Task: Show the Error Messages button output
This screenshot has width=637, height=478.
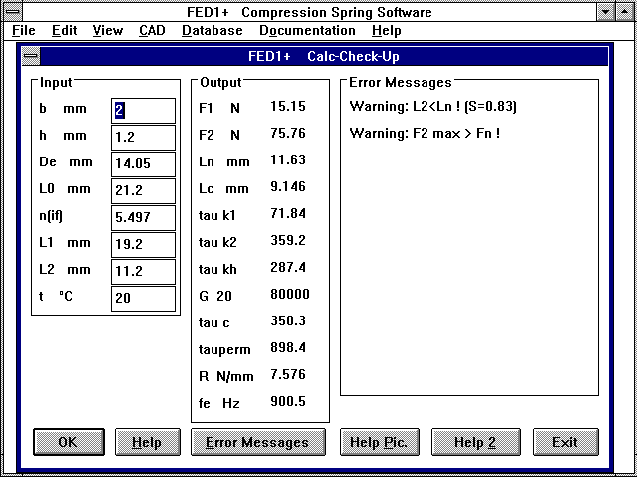Action: click(x=257, y=442)
